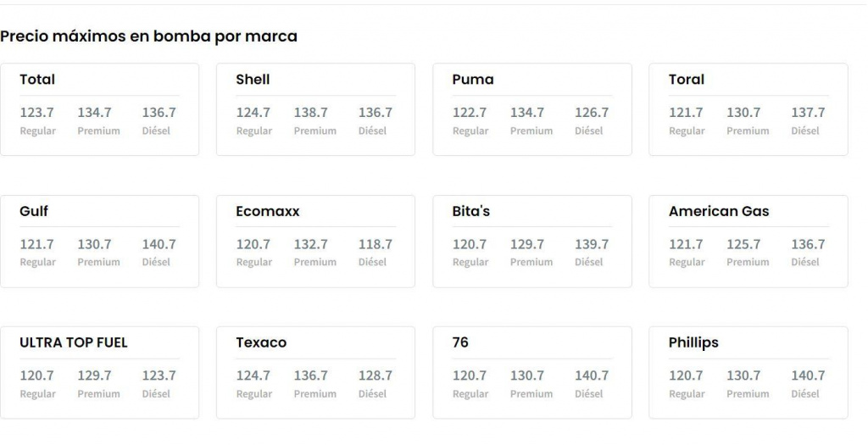Select the 76 brand card title
Screen dimensions: 868x445
[460, 342]
